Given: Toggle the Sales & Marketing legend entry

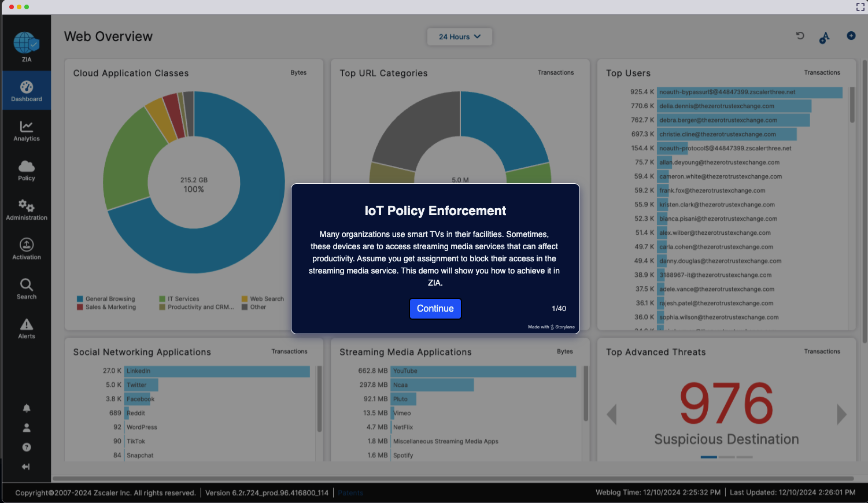Looking at the screenshot, I should 106,307.
